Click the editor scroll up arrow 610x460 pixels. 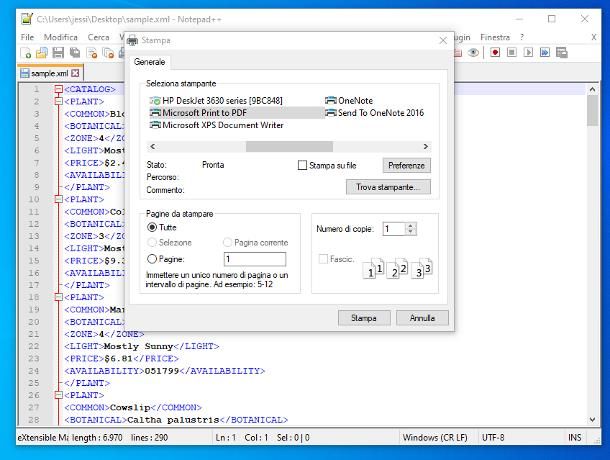coord(592,89)
